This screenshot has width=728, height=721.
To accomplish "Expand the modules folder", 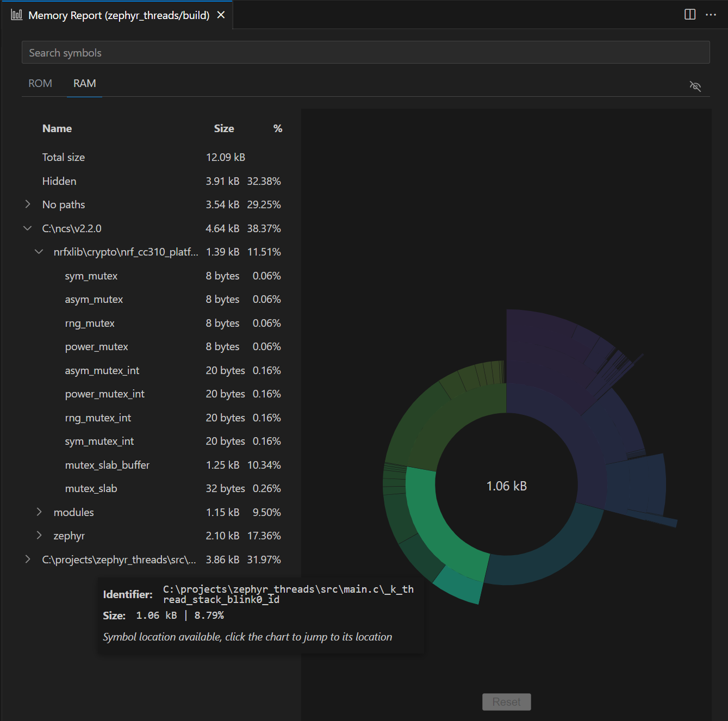I will tap(39, 512).
